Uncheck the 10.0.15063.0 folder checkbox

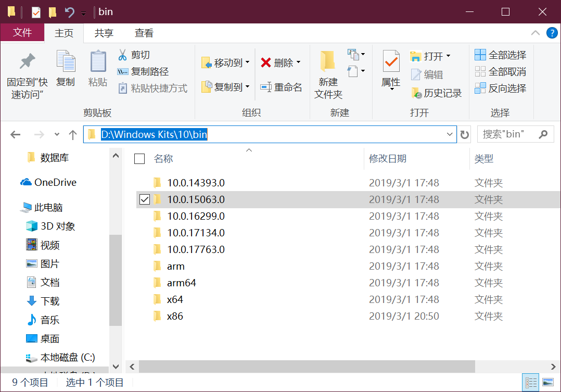145,199
